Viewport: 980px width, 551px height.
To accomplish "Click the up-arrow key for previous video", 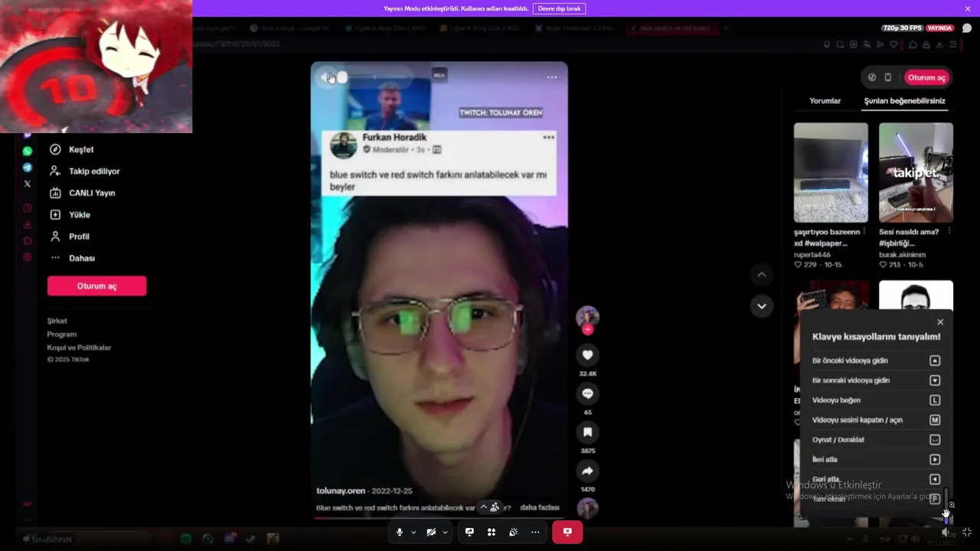I will pyautogui.click(x=935, y=360).
